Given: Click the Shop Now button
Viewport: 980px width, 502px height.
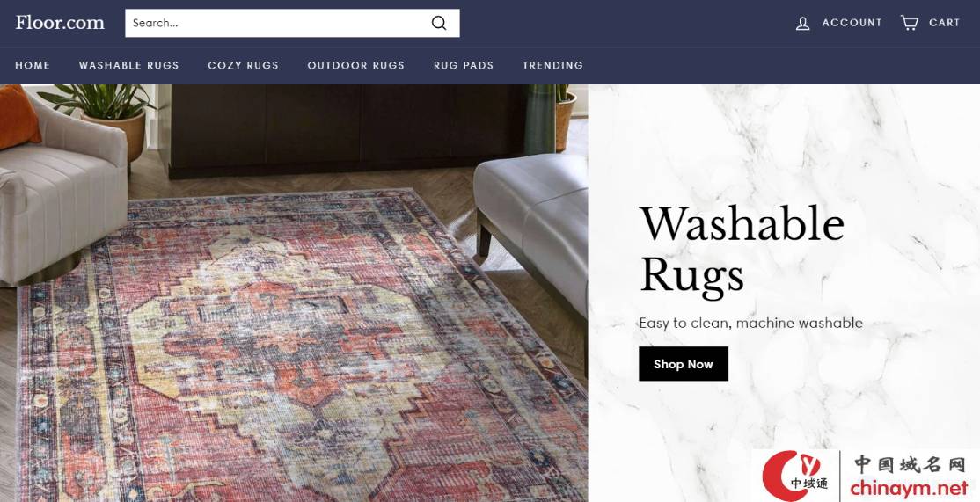Looking at the screenshot, I should pos(684,364).
